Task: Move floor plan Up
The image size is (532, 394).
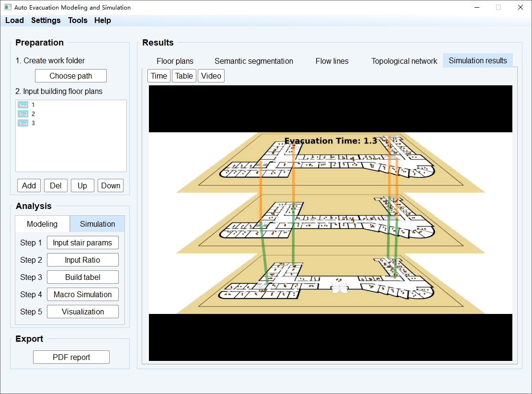Action: (82, 186)
